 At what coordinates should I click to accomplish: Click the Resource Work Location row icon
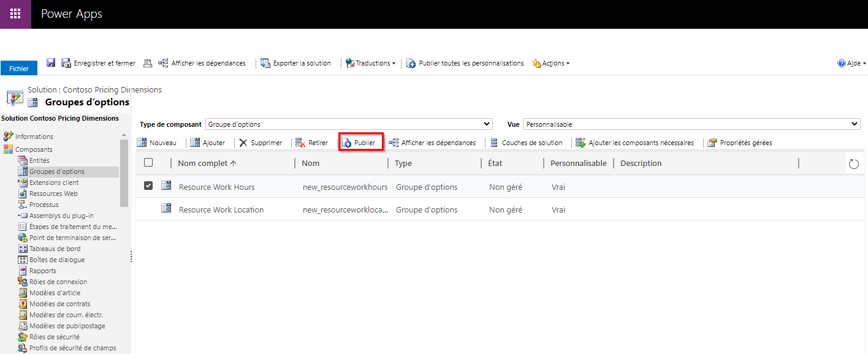pyautogui.click(x=166, y=208)
